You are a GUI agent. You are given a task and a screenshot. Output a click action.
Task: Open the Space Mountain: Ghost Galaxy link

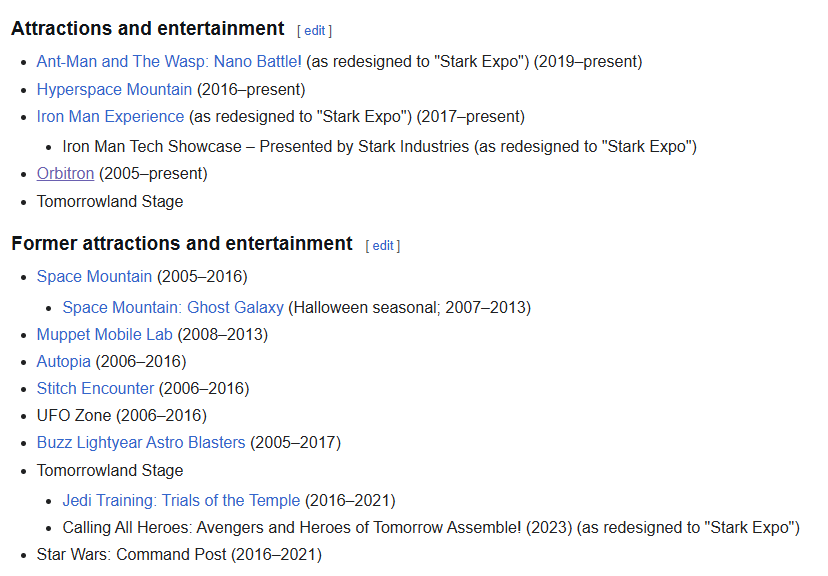[173, 307]
